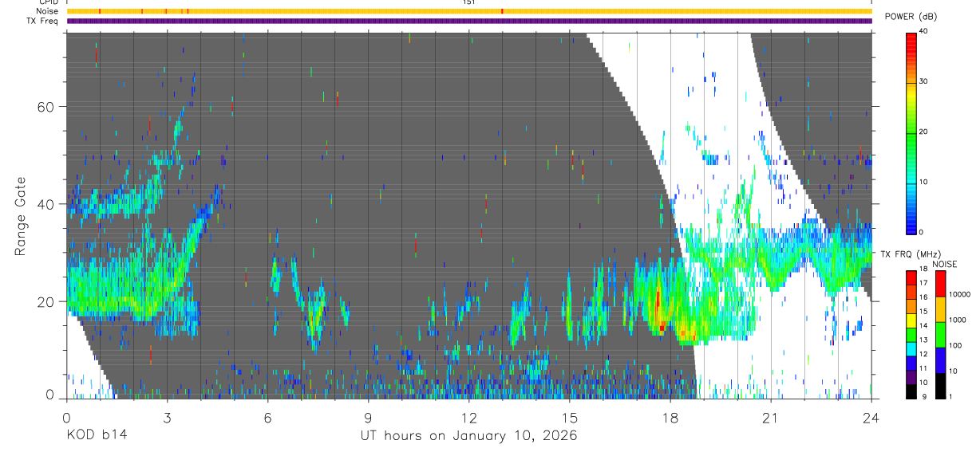980x452 pixels.
Task: Click the 24 tick on the UT hours axis
Action: (x=871, y=418)
